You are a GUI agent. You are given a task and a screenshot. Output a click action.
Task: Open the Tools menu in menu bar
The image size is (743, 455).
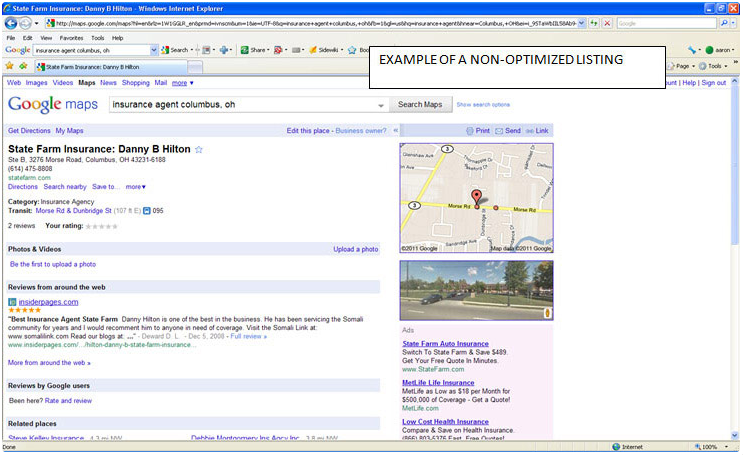click(98, 38)
